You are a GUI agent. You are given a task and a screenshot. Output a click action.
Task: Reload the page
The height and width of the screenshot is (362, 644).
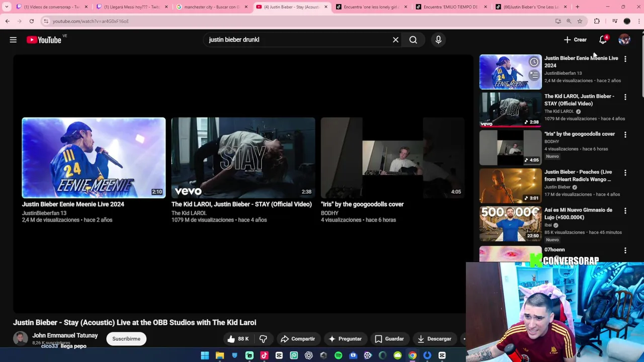coord(31,21)
